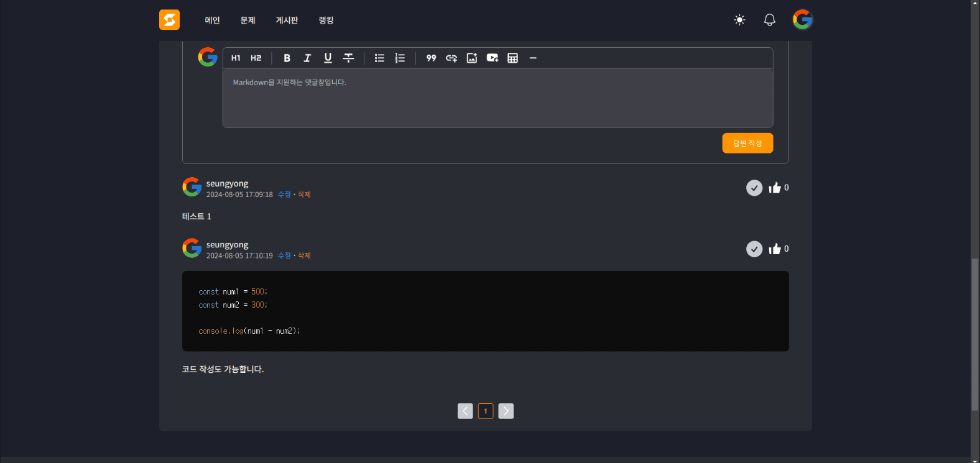980x463 pixels.
Task: Insert a bulleted list
Action: click(x=379, y=58)
